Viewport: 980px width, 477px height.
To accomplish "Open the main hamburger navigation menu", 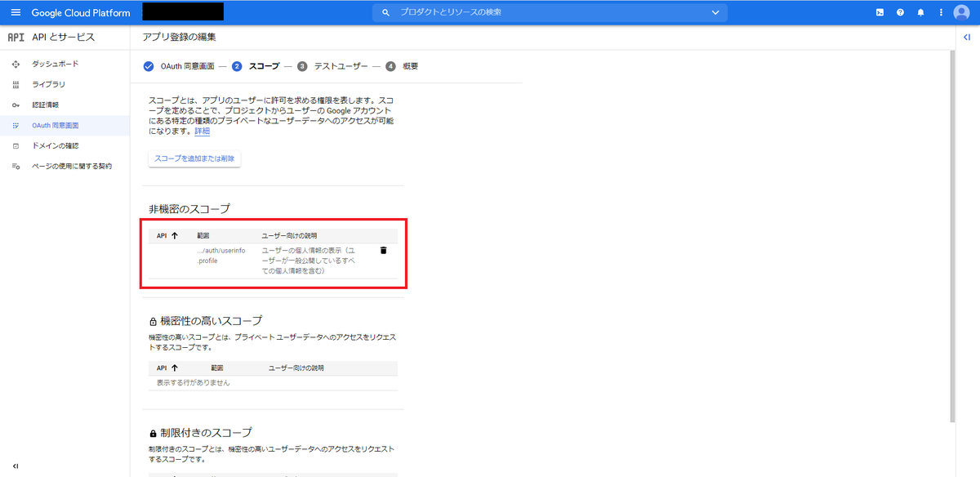I will (15, 12).
